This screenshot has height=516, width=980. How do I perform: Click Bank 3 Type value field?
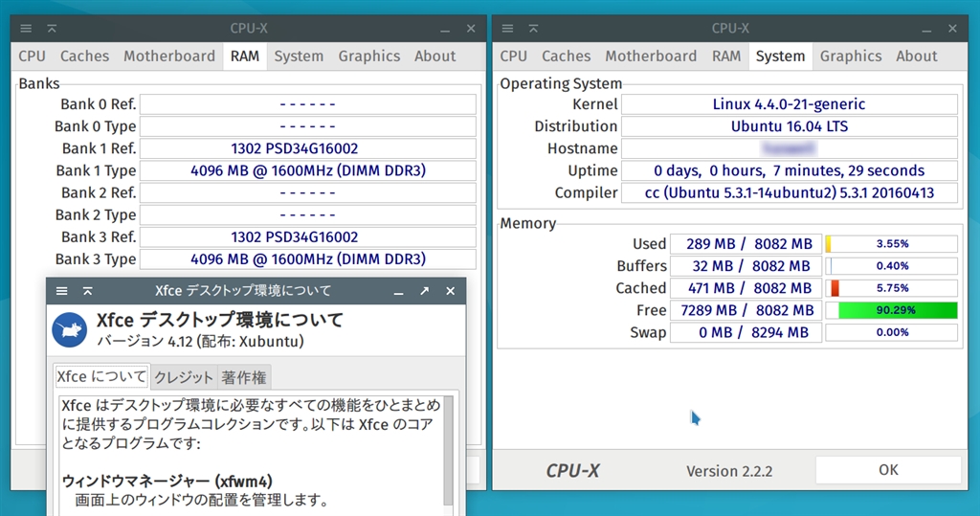[307, 258]
